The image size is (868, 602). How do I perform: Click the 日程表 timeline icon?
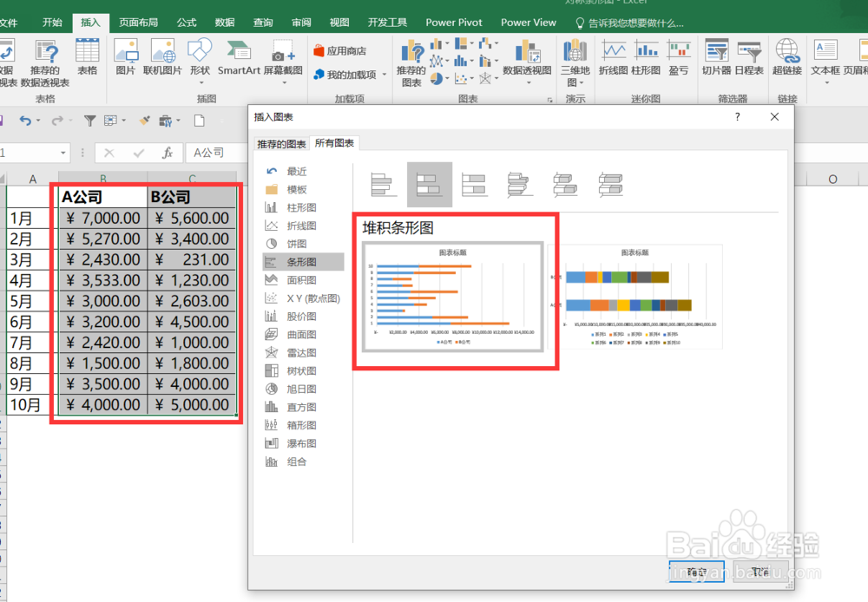(749, 57)
